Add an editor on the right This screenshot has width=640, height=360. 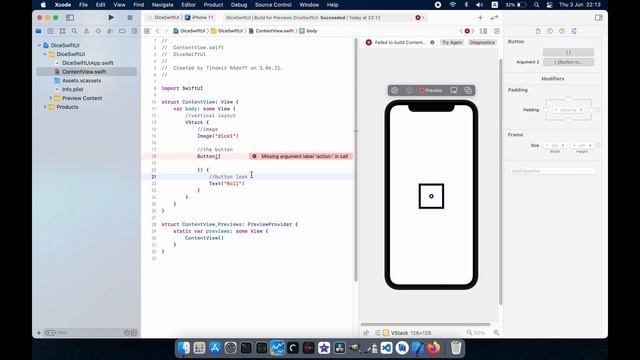point(497,31)
